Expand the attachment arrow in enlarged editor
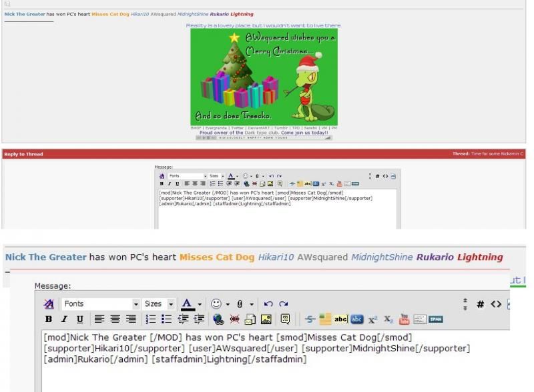 [x=252, y=304]
